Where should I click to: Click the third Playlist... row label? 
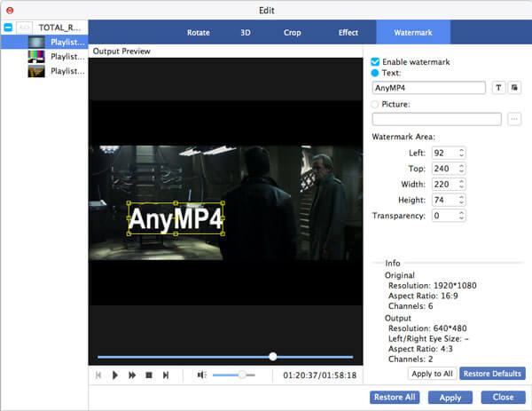67,71
